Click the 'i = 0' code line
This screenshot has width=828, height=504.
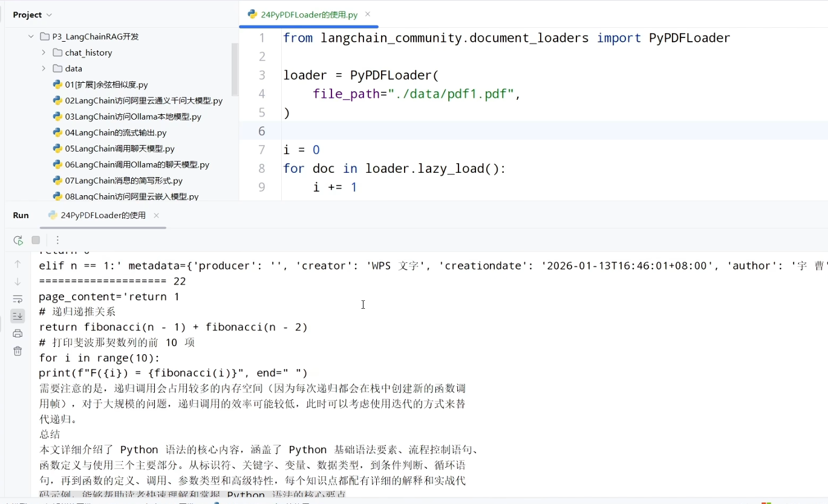(x=301, y=150)
